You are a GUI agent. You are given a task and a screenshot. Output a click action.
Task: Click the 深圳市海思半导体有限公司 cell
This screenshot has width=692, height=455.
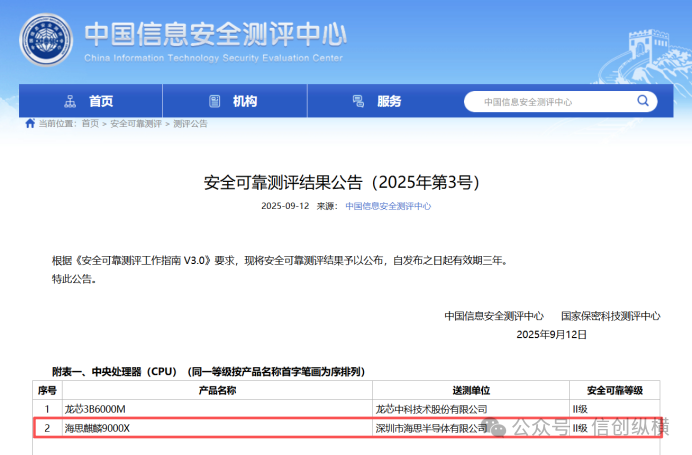tap(471, 428)
